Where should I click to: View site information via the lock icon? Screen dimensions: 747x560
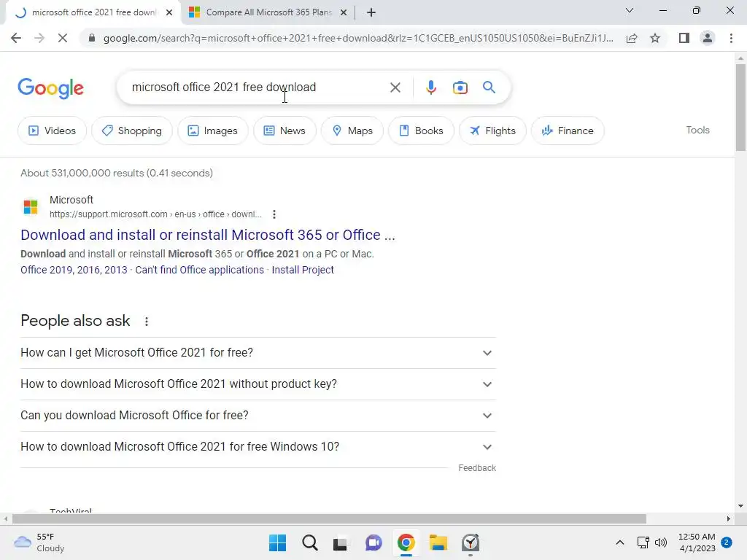click(92, 38)
